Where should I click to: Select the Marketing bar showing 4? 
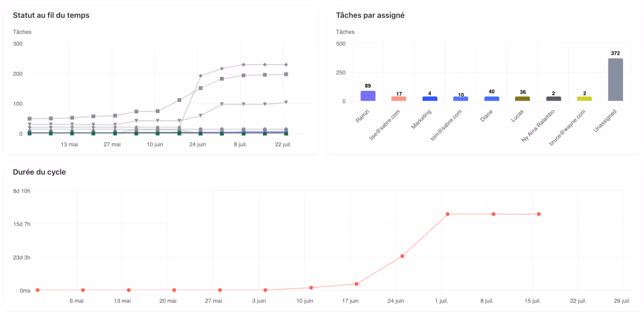pos(430,99)
